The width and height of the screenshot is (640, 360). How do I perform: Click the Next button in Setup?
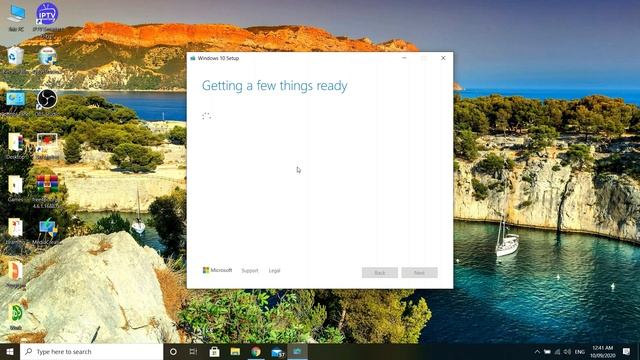tap(420, 273)
